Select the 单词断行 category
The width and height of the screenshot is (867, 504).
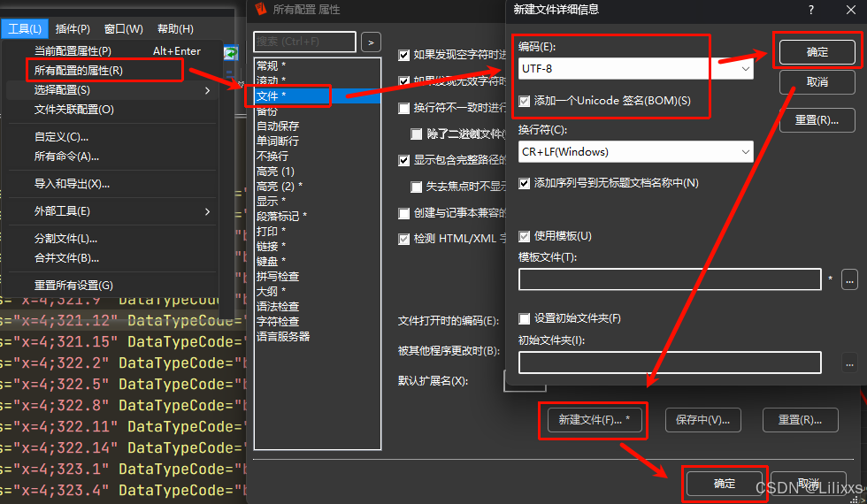pos(318,141)
